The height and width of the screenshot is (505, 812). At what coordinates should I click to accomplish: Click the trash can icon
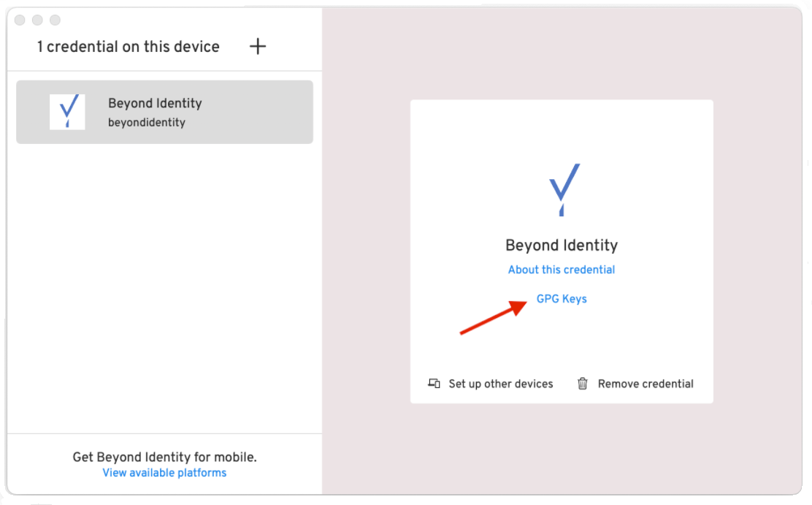pos(583,384)
